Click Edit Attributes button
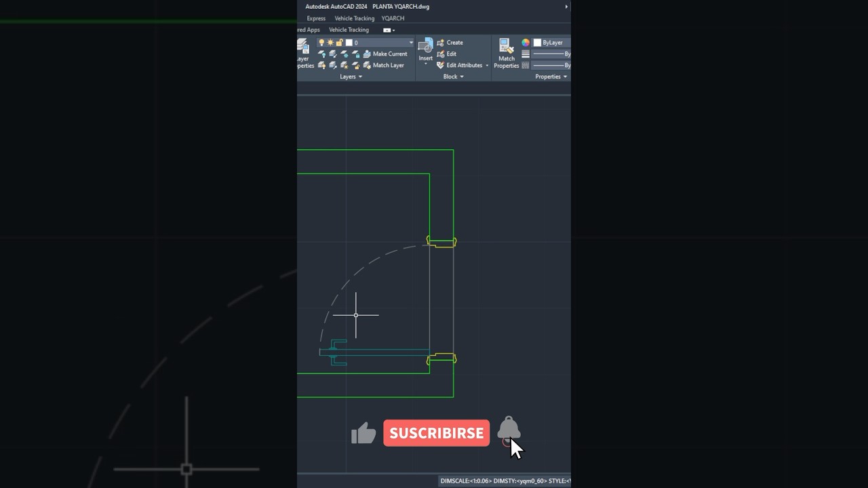This screenshot has width=868, height=488. (x=459, y=66)
